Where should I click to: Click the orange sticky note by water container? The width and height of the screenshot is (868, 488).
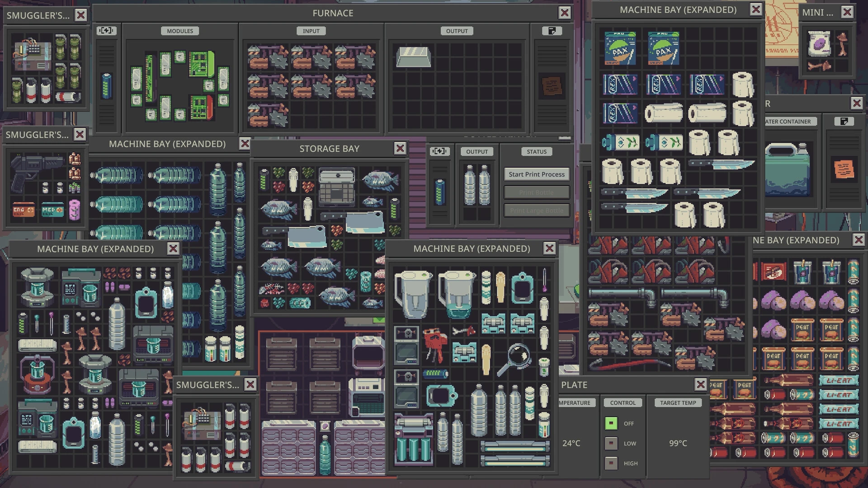[x=844, y=169]
